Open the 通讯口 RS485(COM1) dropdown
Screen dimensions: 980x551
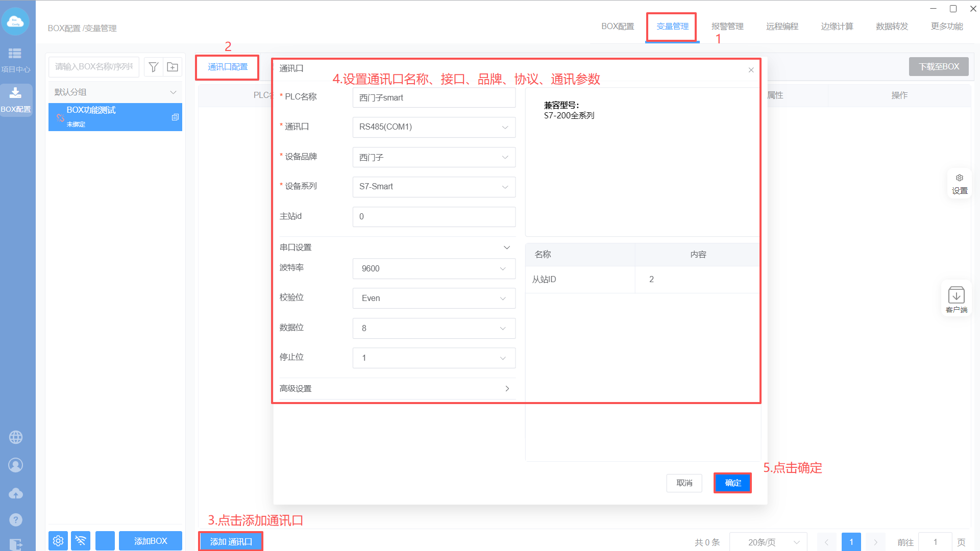[x=433, y=127]
